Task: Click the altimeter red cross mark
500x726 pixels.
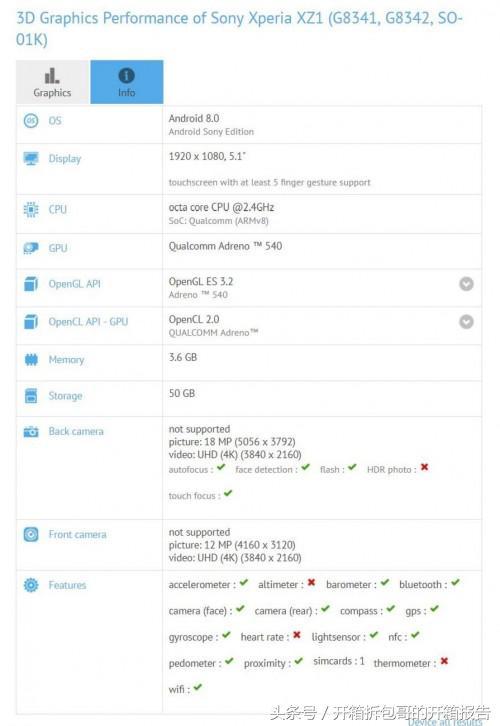Action: pos(311,582)
